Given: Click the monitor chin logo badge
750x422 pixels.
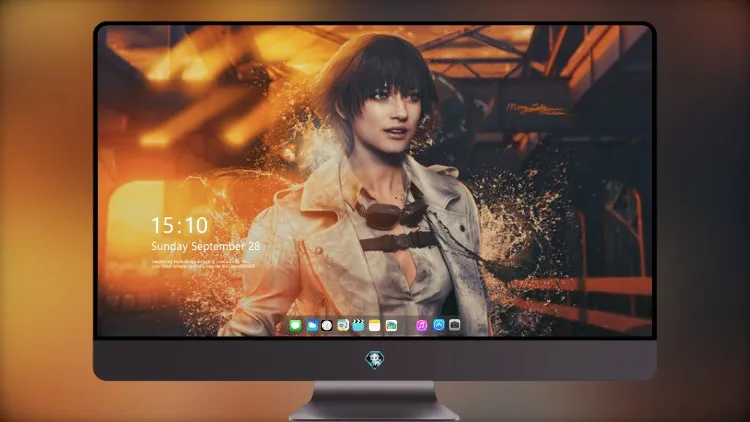Looking at the screenshot, I should (x=375, y=360).
